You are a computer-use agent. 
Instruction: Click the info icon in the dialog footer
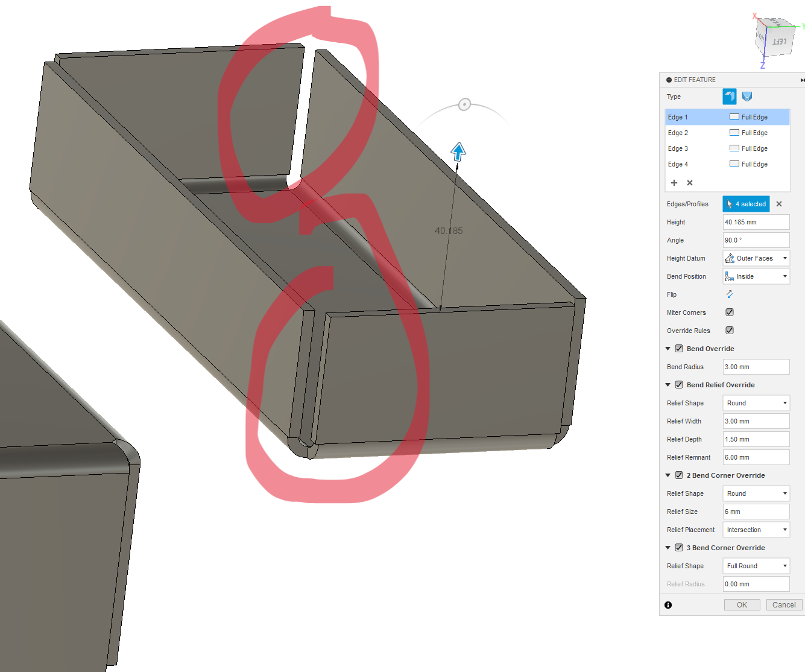[x=669, y=604]
